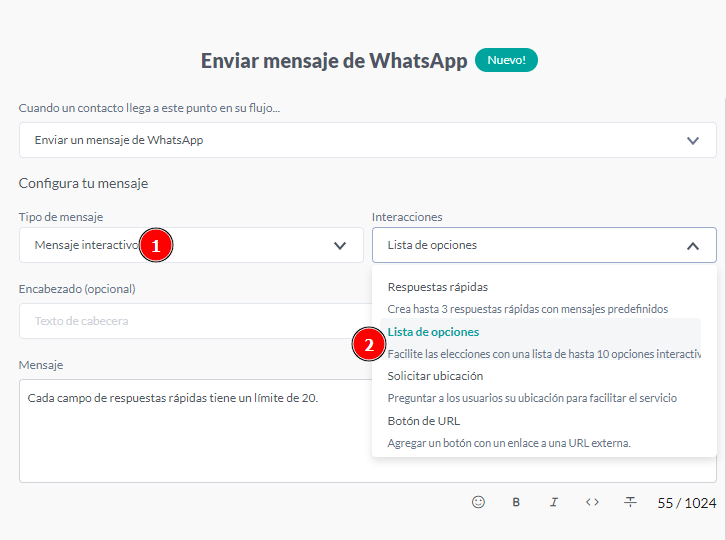Click the red step marker number 2
The height and width of the screenshot is (540, 726).
tap(369, 345)
